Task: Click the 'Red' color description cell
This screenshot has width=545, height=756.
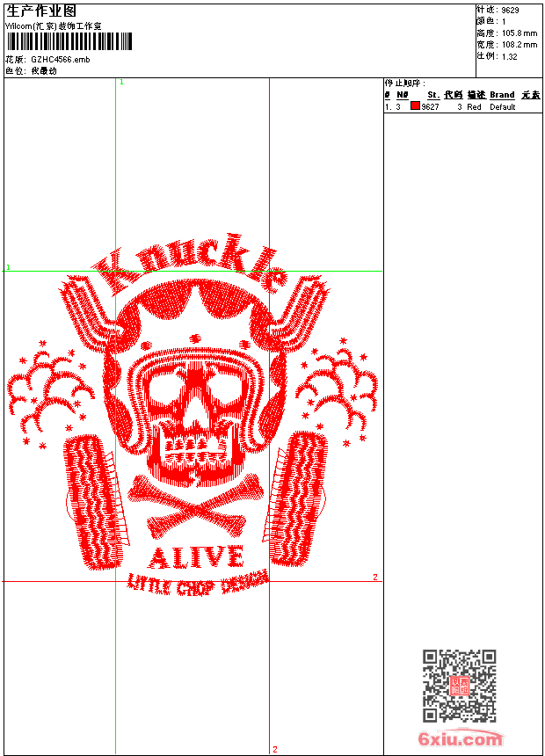Action: (474, 107)
